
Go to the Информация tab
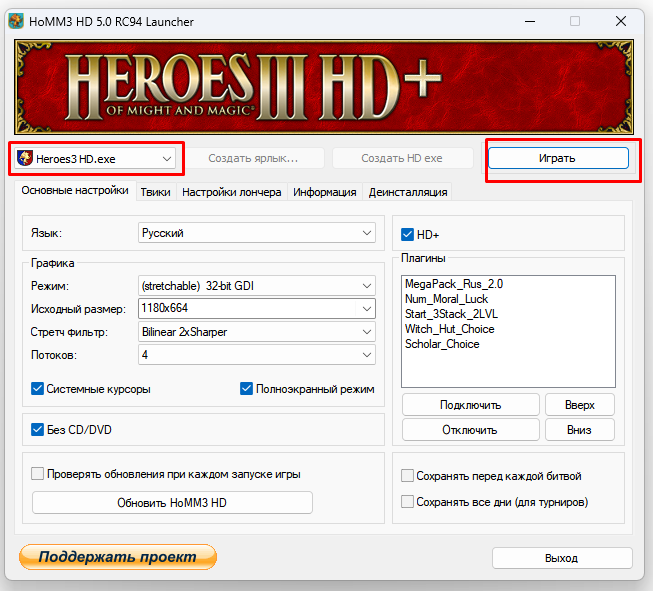tap(324, 192)
